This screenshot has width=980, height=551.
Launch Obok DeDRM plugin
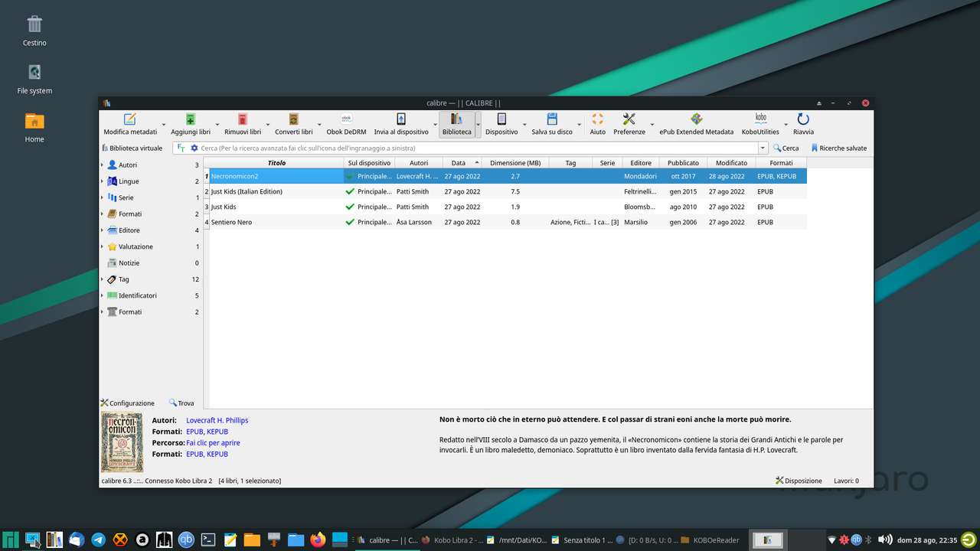click(347, 124)
